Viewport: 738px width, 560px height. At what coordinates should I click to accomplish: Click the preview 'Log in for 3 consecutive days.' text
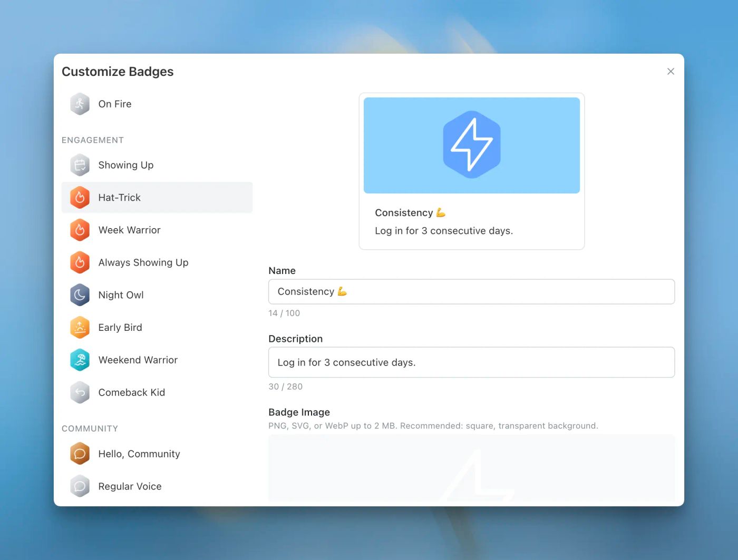point(444,231)
